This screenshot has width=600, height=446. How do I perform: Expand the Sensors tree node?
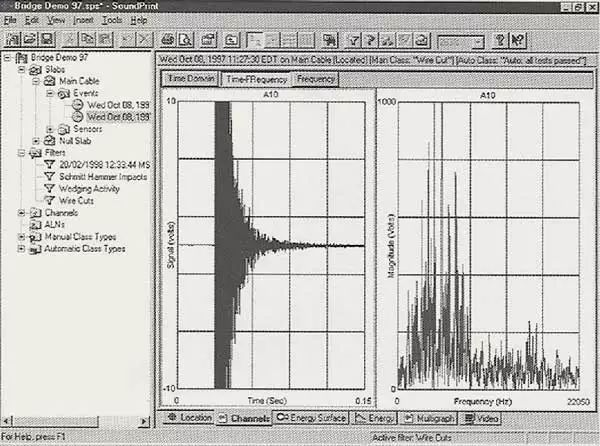[x=49, y=129]
